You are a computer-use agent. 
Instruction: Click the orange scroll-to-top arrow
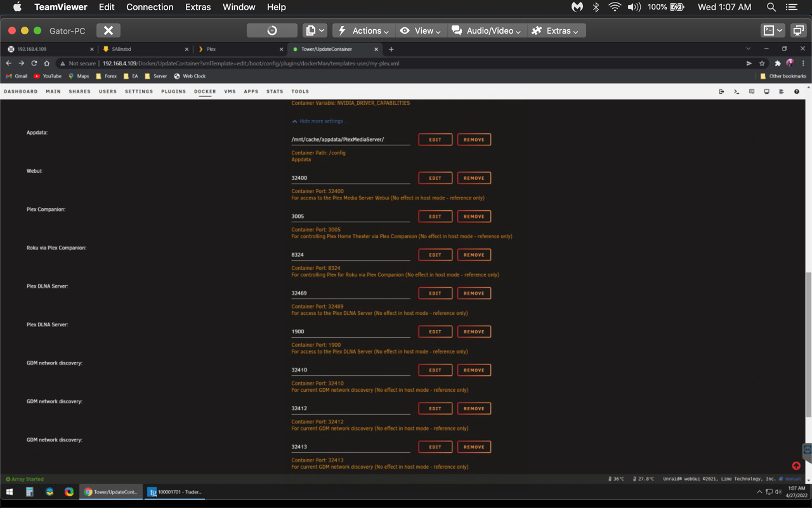click(x=797, y=465)
